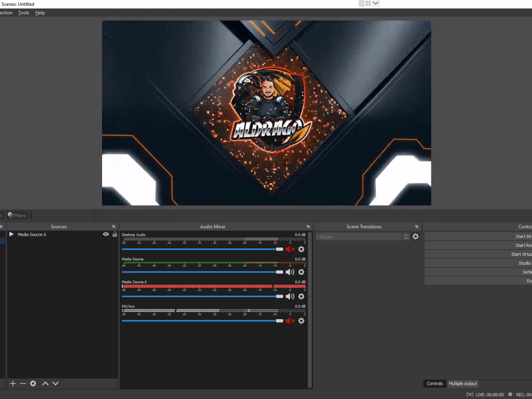
Task: Click the Stinger dropdown spinner arrows
Action: click(406, 237)
